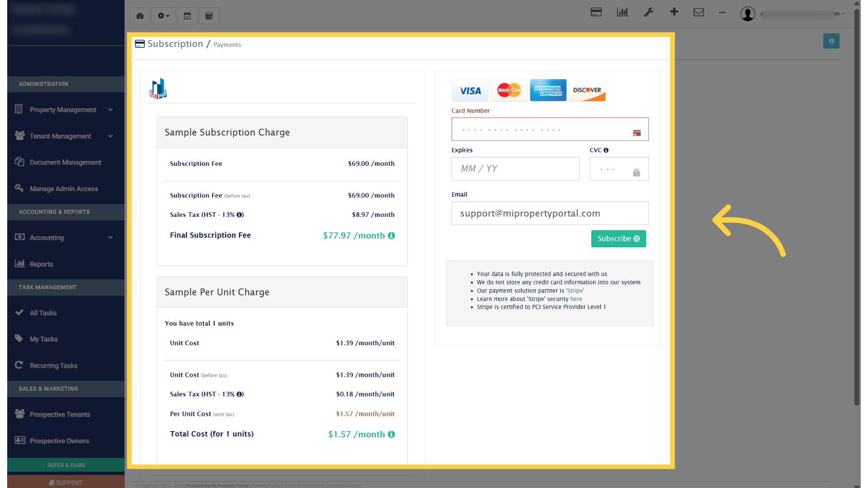Select Reports in the sidebar menu
Viewport: 868px width, 488px height.
41,264
